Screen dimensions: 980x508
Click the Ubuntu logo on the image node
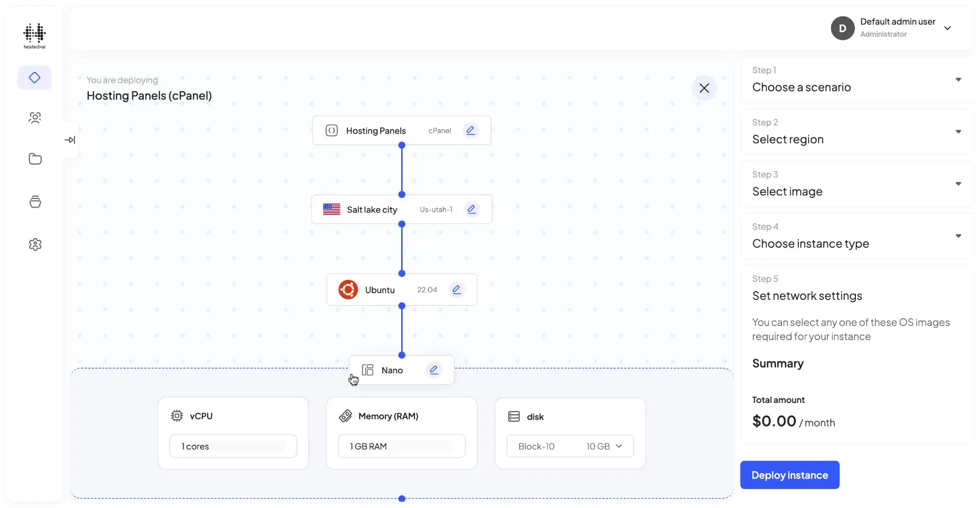(x=348, y=289)
